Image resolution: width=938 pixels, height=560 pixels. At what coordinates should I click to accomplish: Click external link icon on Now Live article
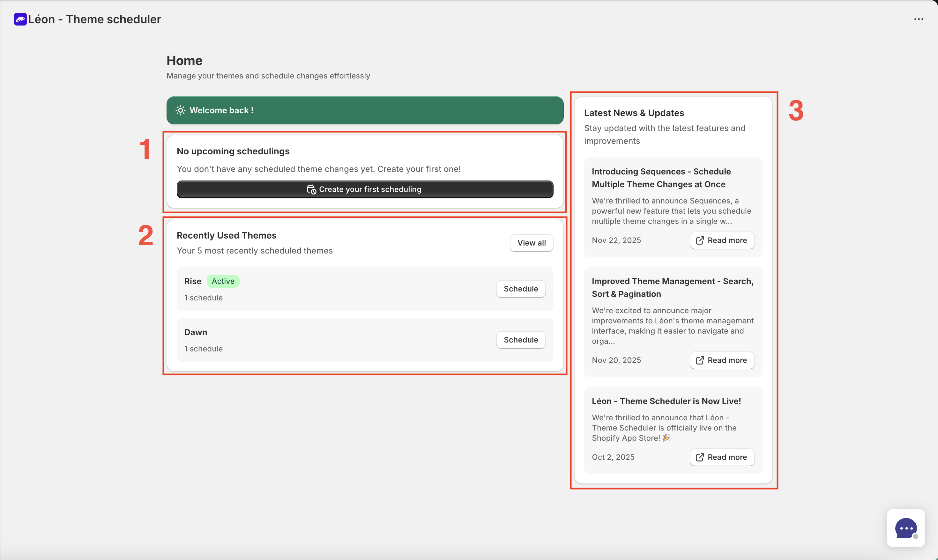[x=699, y=457]
